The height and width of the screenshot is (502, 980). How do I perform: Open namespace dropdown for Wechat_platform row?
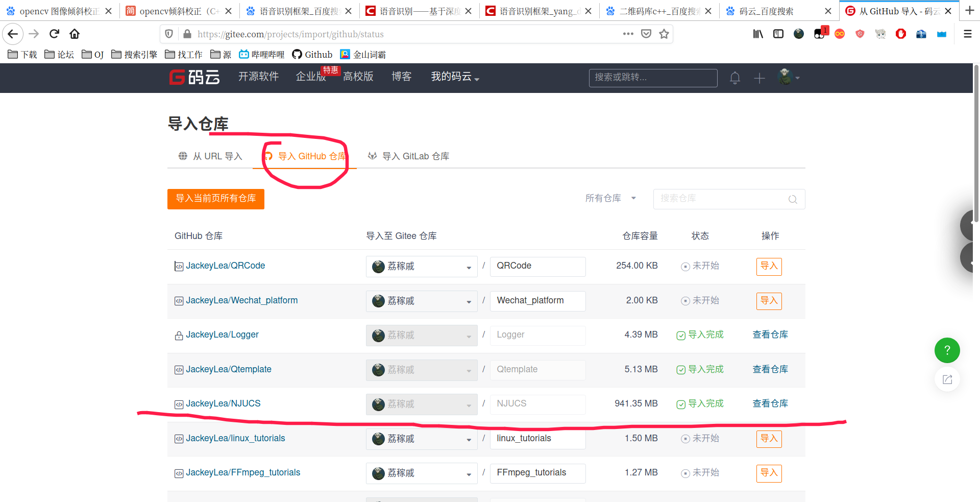click(x=422, y=301)
